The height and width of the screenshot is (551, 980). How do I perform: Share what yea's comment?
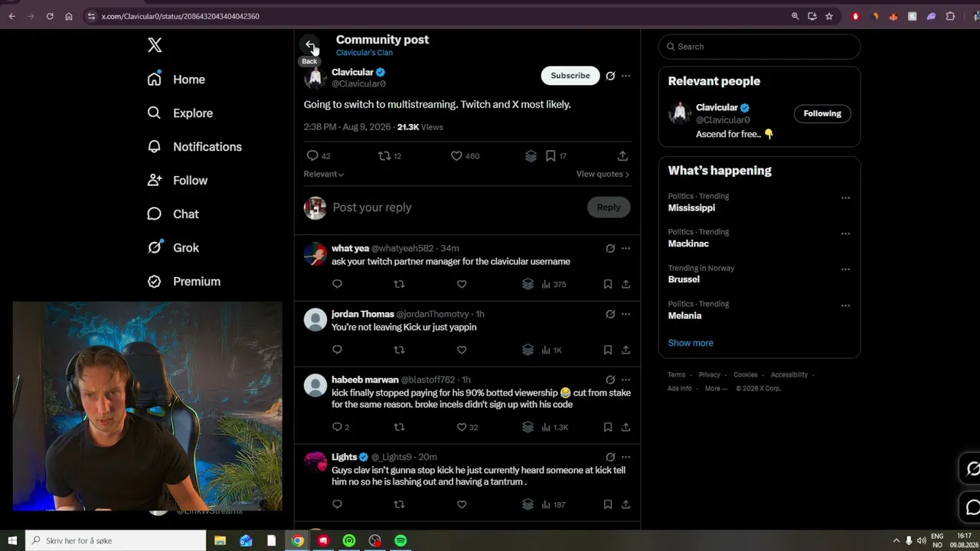click(x=626, y=284)
